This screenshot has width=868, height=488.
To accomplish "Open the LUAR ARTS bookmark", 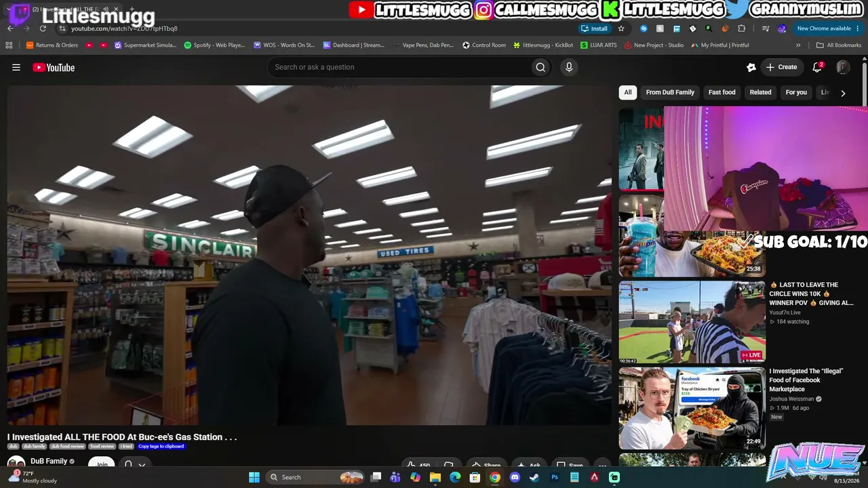I will click(x=599, y=45).
